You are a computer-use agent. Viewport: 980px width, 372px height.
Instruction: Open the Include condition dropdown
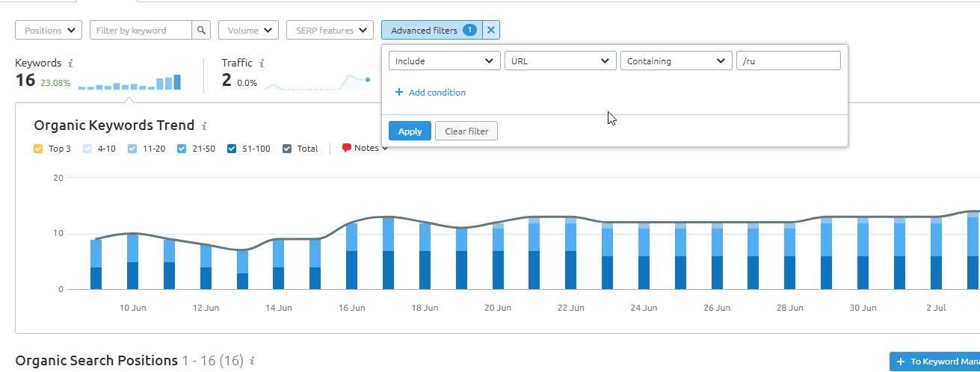pos(445,61)
